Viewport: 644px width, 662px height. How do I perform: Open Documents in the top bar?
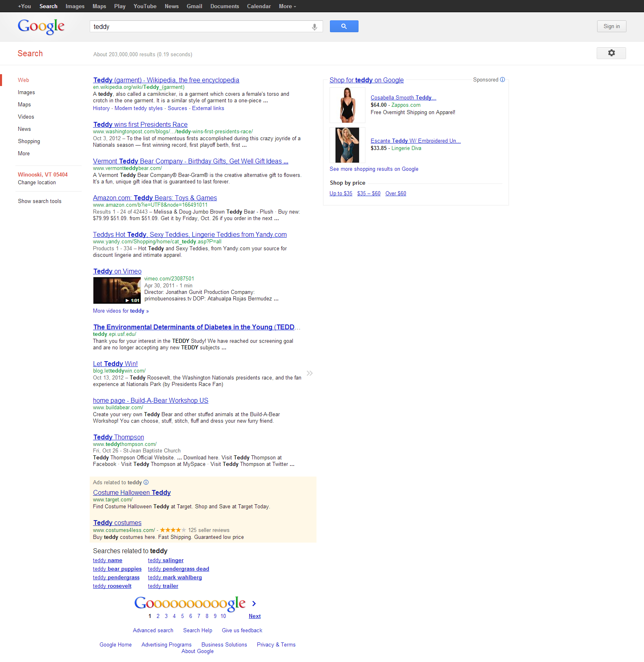tap(224, 6)
